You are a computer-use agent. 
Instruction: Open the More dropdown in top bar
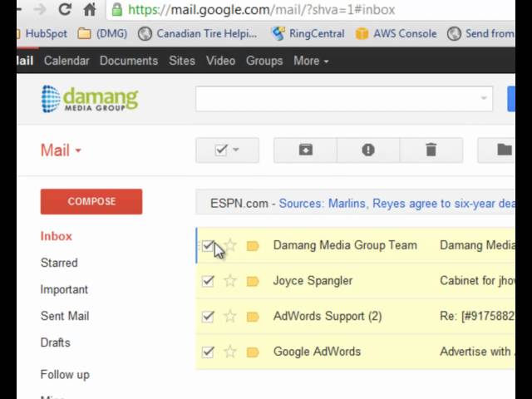(x=311, y=61)
